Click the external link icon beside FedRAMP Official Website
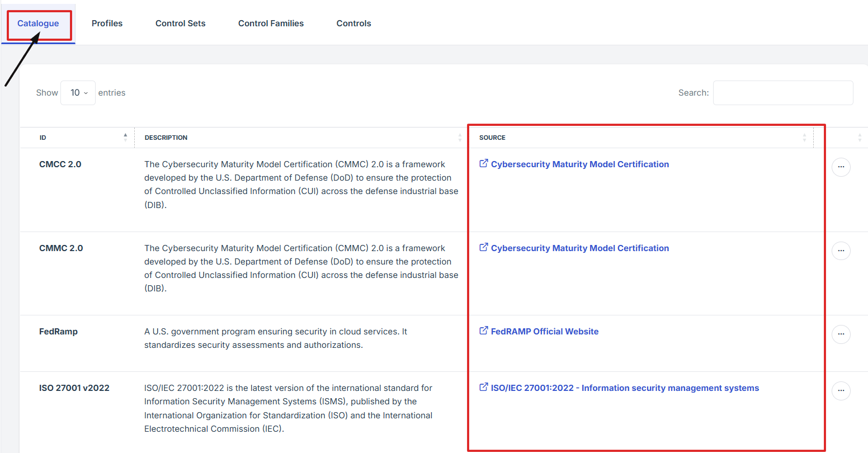Screen dimensions: 868x453 (x=484, y=331)
